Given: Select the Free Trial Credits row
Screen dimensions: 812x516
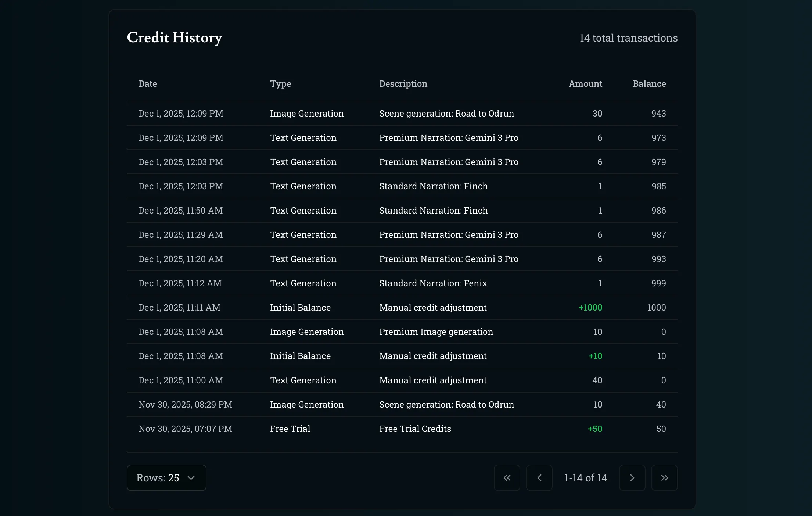Looking at the screenshot, I should [415, 429].
